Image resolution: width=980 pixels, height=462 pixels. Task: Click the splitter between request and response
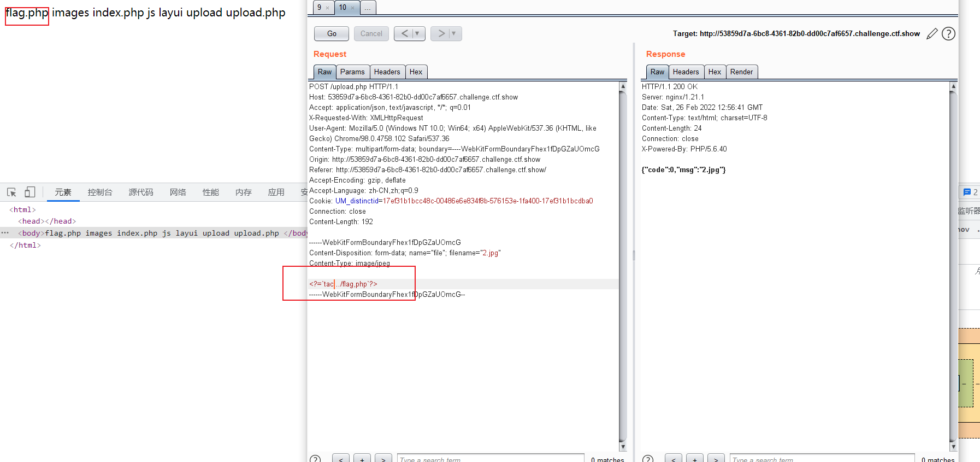click(634, 255)
